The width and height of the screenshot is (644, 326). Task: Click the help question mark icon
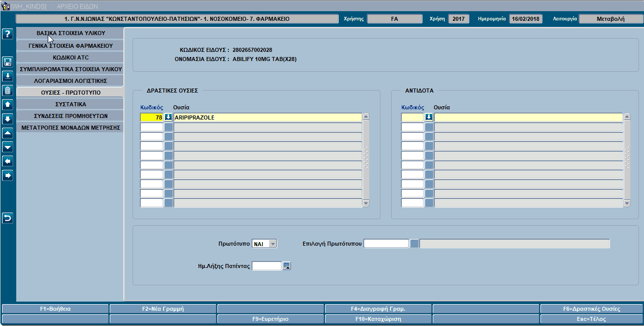(8, 35)
